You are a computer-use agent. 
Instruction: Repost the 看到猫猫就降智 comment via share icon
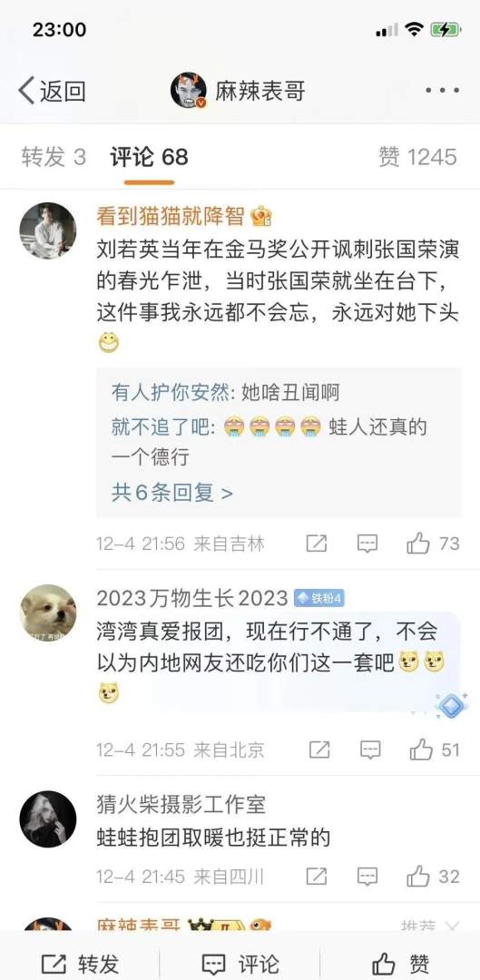click(317, 544)
